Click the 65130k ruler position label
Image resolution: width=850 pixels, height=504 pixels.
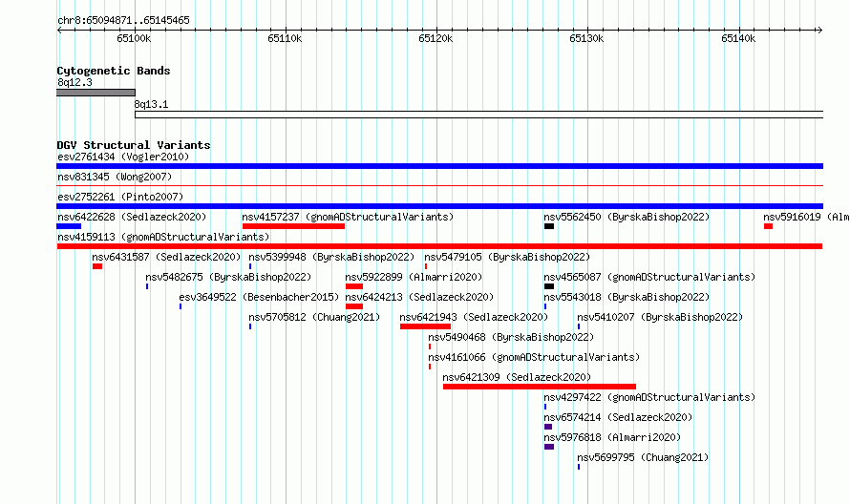click(x=586, y=38)
